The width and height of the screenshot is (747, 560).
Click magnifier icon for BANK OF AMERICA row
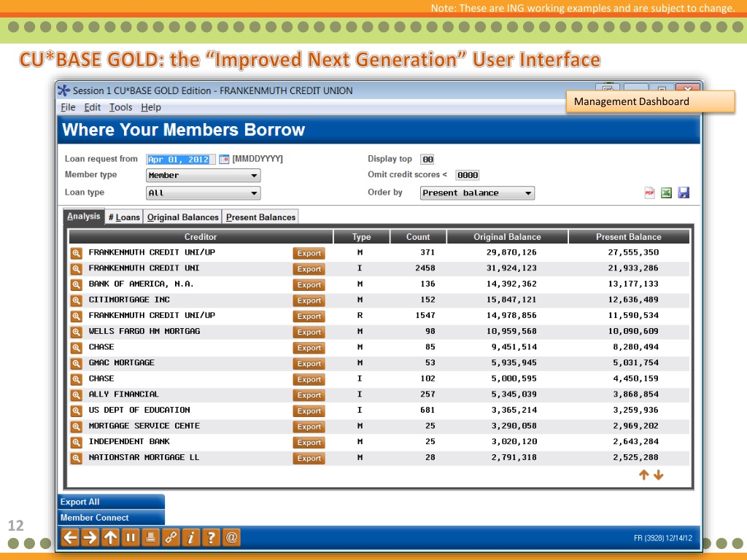click(76, 285)
